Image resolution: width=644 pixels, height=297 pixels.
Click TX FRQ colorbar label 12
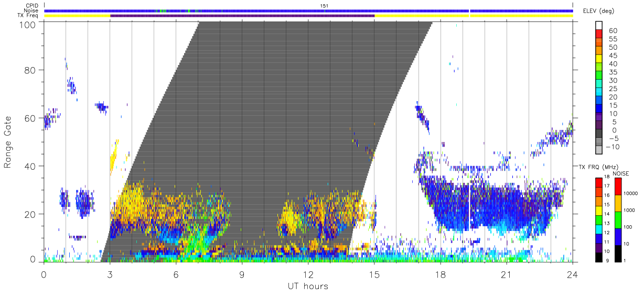point(607,233)
